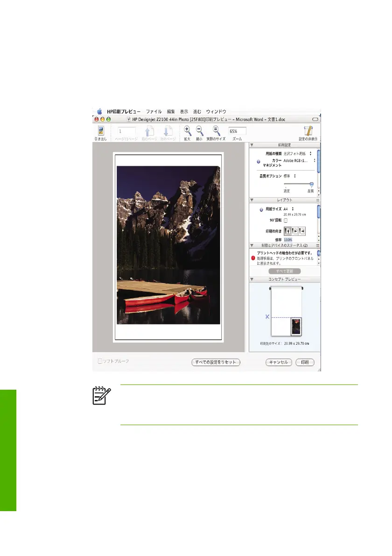Click the next page (次のページ) arrow icon
The height and width of the screenshot is (556, 392).
coord(168,131)
